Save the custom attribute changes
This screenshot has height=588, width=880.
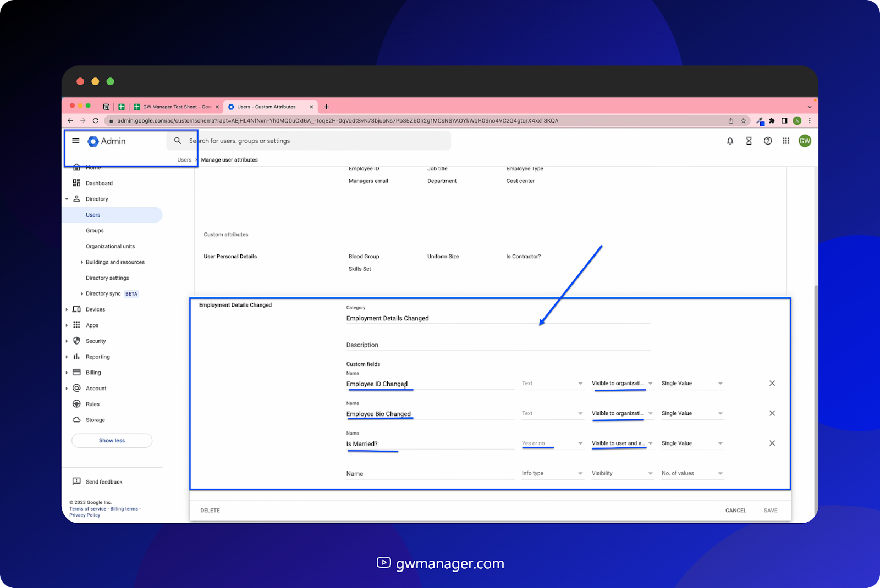pyautogui.click(x=771, y=510)
